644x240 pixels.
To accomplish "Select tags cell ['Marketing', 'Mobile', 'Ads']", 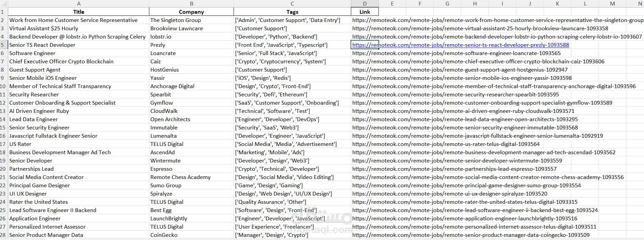I will pos(292,152).
